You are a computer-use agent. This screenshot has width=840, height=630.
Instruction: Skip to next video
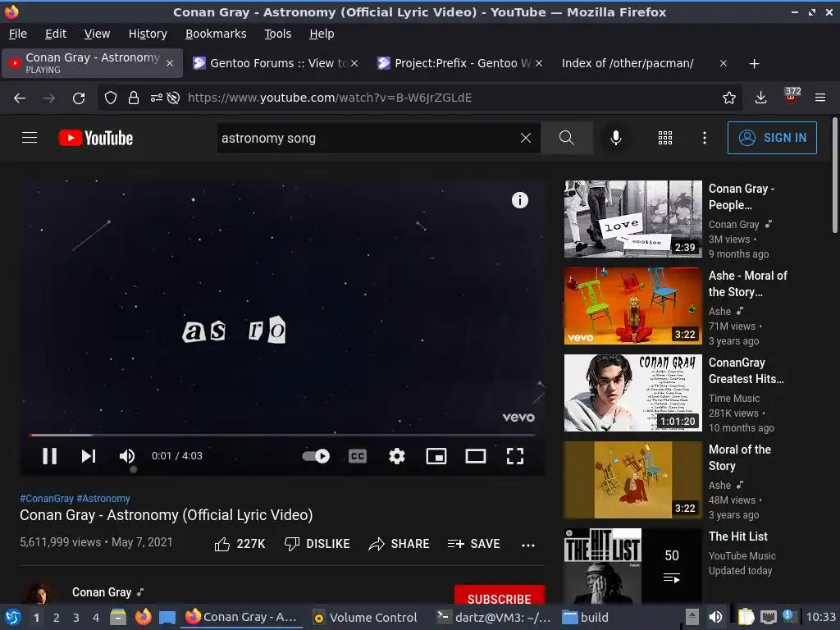point(89,456)
